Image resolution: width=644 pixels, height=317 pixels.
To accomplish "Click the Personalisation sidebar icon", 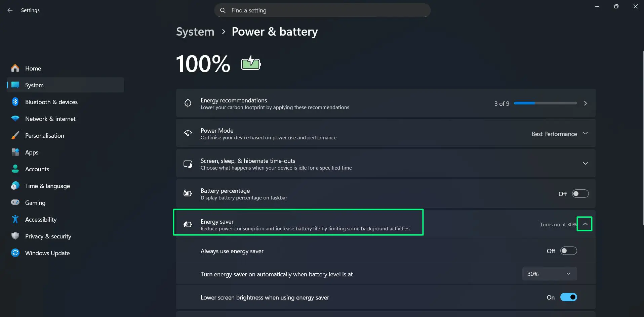I will [x=15, y=135].
